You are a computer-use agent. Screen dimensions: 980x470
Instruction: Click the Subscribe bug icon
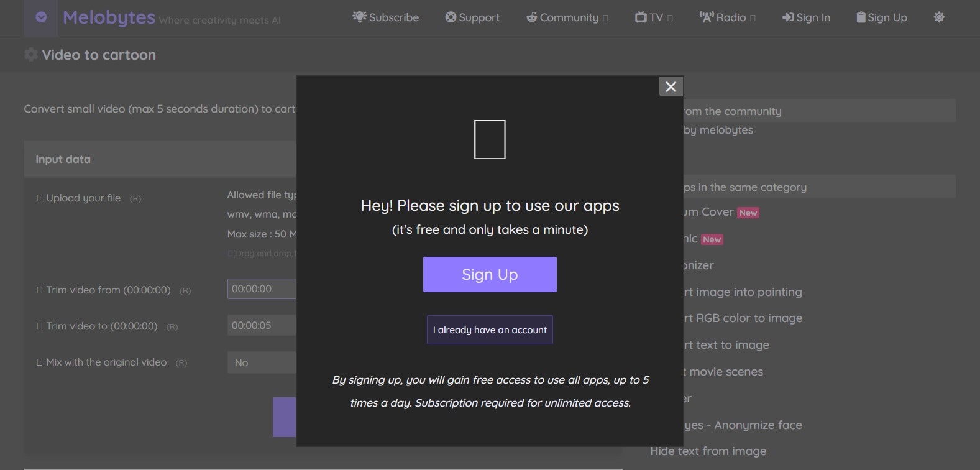tap(359, 17)
